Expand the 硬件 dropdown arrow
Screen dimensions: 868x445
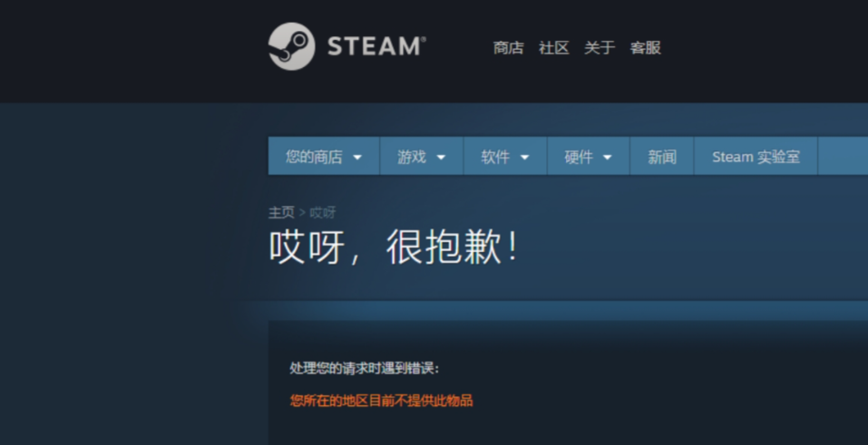(608, 158)
